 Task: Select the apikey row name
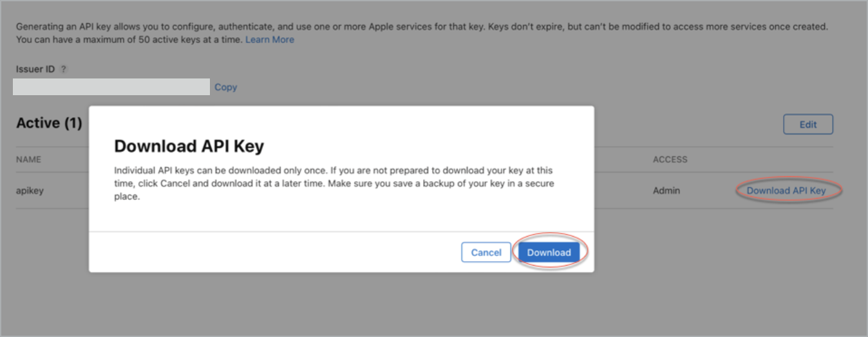(30, 190)
